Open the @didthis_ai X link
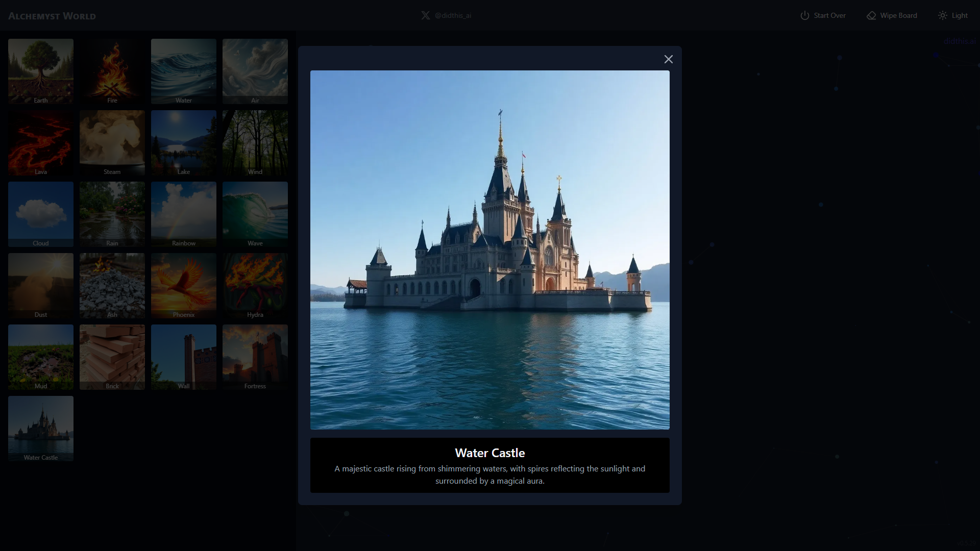980x551 pixels. point(446,15)
